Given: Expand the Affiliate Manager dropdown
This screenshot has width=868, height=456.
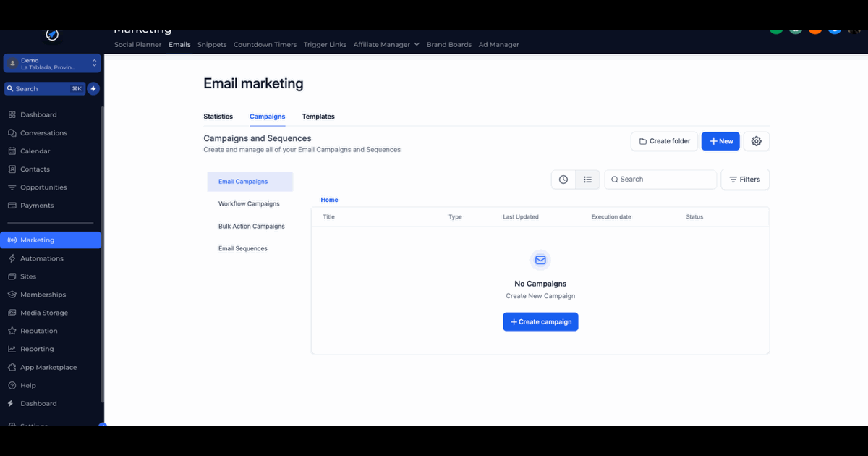Looking at the screenshot, I should [386, 44].
